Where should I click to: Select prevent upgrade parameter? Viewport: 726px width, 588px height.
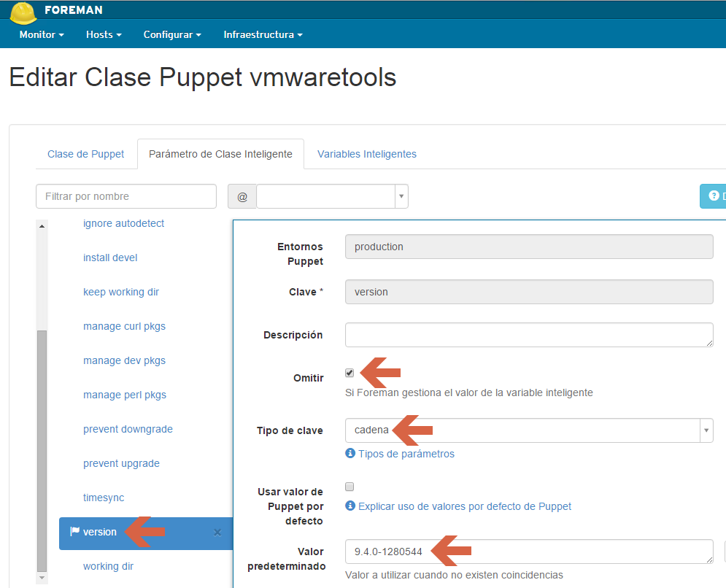point(121,463)
